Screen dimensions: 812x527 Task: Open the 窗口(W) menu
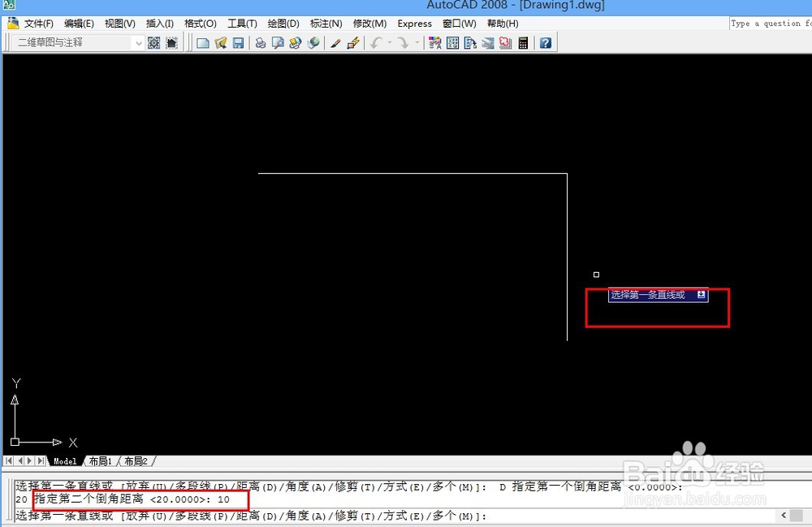click(460, 24)
